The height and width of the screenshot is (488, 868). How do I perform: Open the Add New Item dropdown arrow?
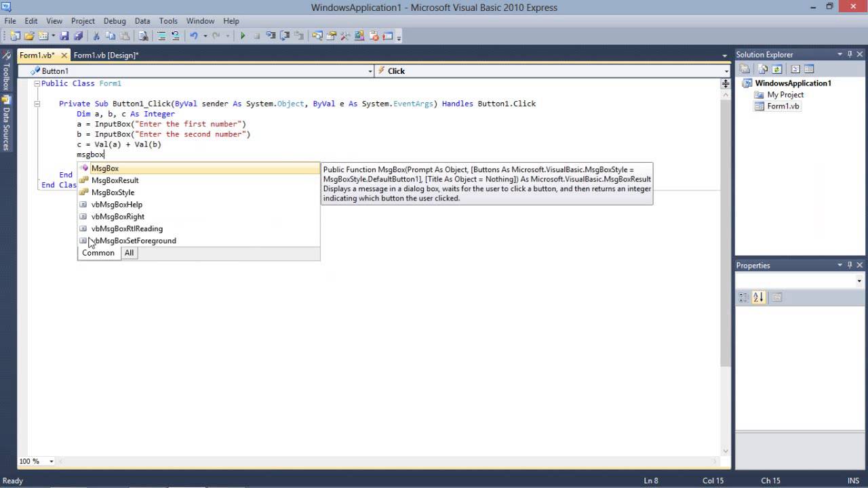tap(54, 36)
